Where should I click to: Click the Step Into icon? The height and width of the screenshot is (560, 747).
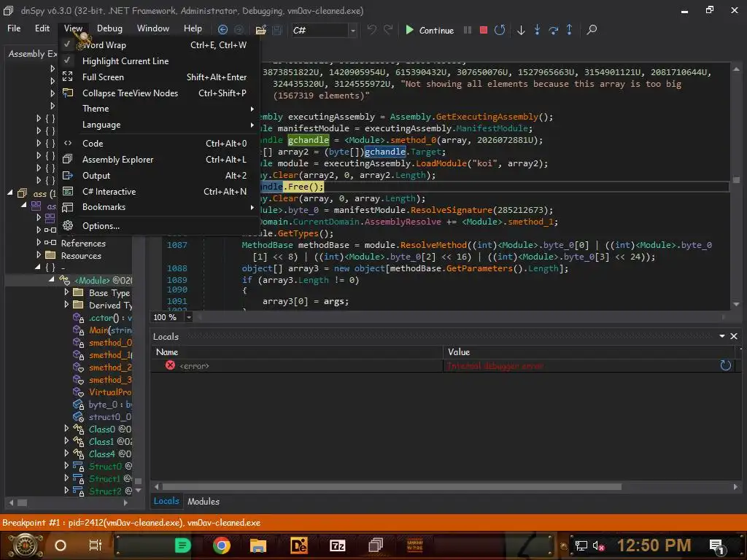coord(537,29)
